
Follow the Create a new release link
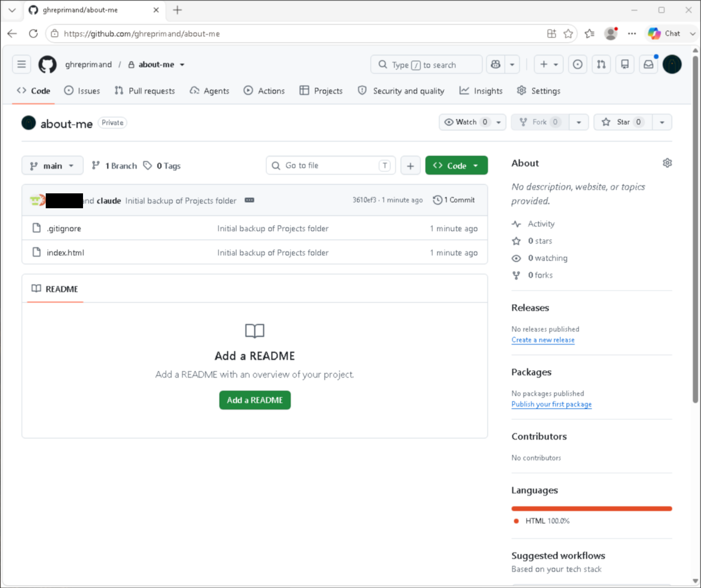point(543,340)
